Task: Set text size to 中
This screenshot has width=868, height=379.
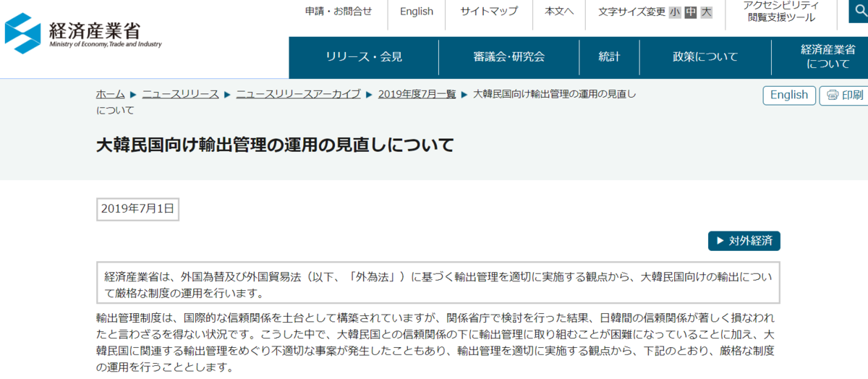Action: [691, 12]
